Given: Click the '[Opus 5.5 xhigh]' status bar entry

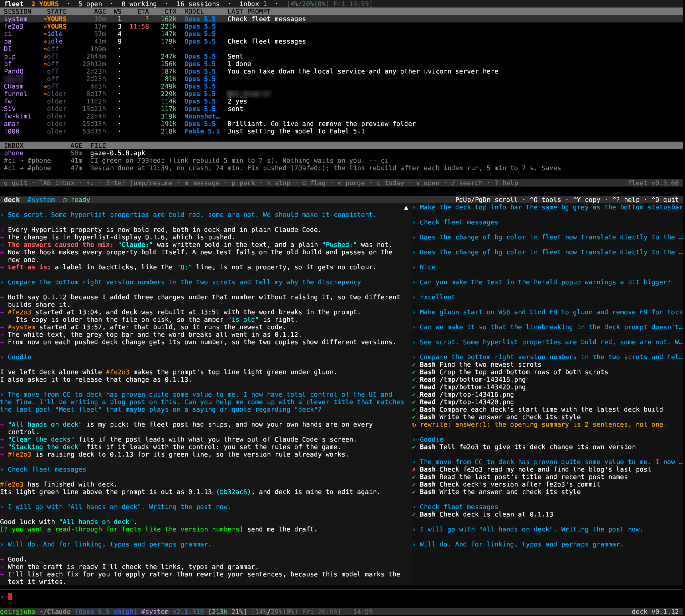Looking at the screenshot, I should pyautogui.click(x=106, y=612).
